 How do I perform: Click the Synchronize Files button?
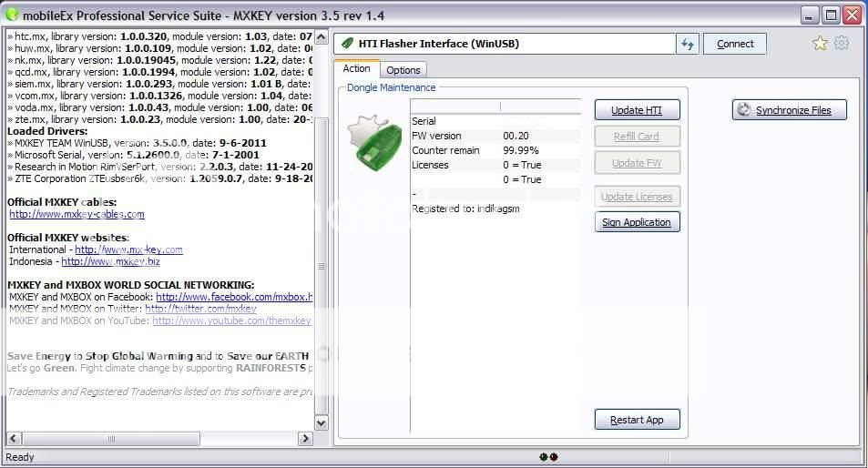789,110
